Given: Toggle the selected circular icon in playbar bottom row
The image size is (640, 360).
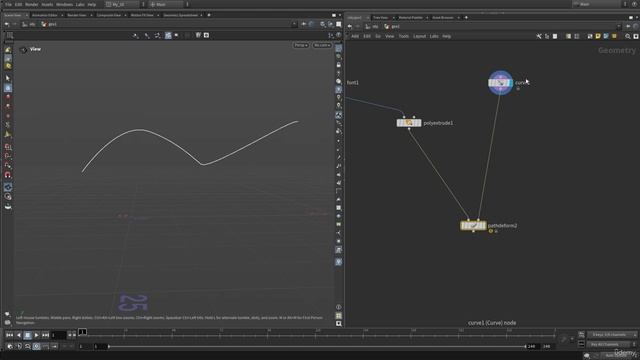Looking at the screenshot, I should coord(36,347).
